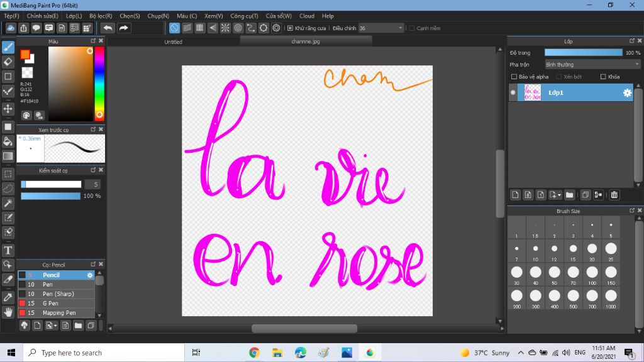This screenshot has width=644, height=362.
Task: Adjust the Độ trong opacity slider
Action: (x=583, y=53)
